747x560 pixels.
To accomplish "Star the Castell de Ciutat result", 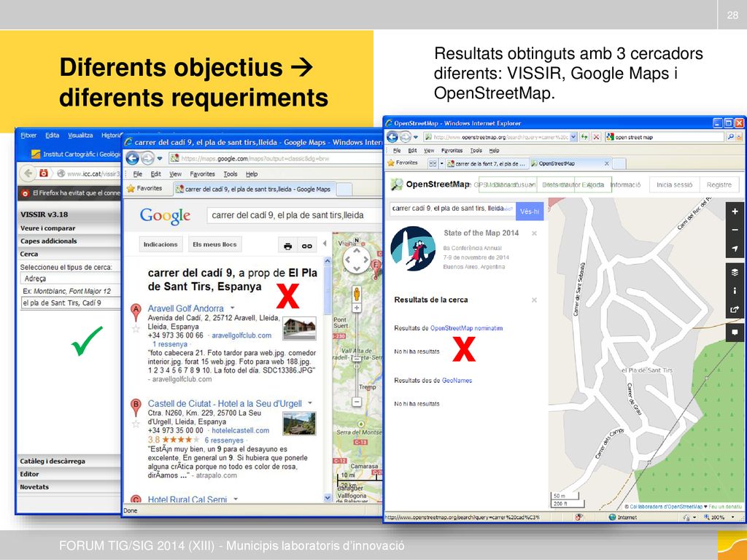I will [136, 424].
